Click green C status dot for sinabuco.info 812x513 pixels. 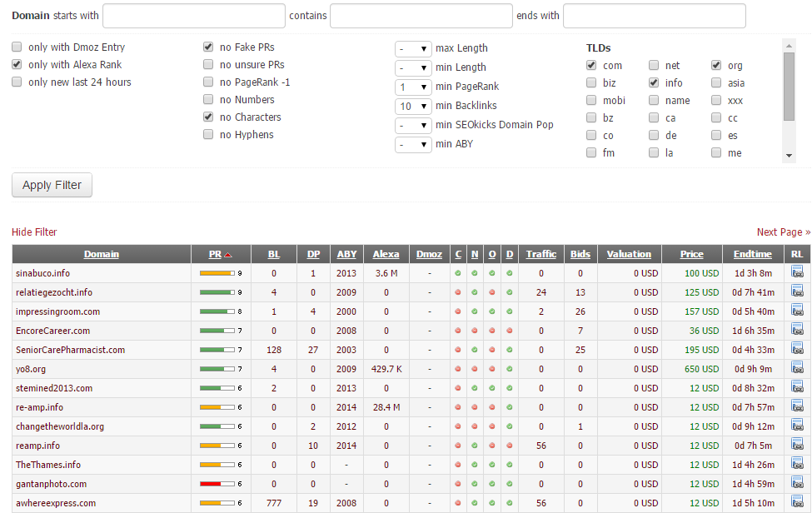458,273
